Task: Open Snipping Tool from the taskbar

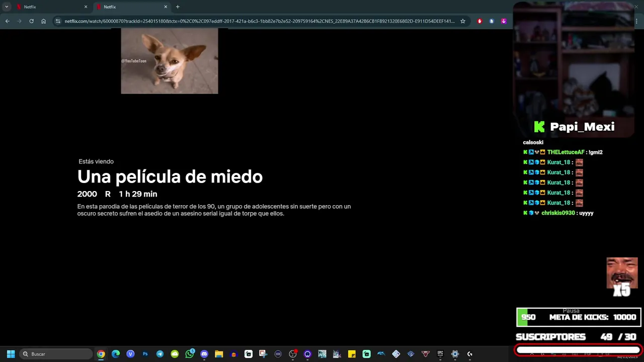Action: pyautogui.click(x=263, y=354)
